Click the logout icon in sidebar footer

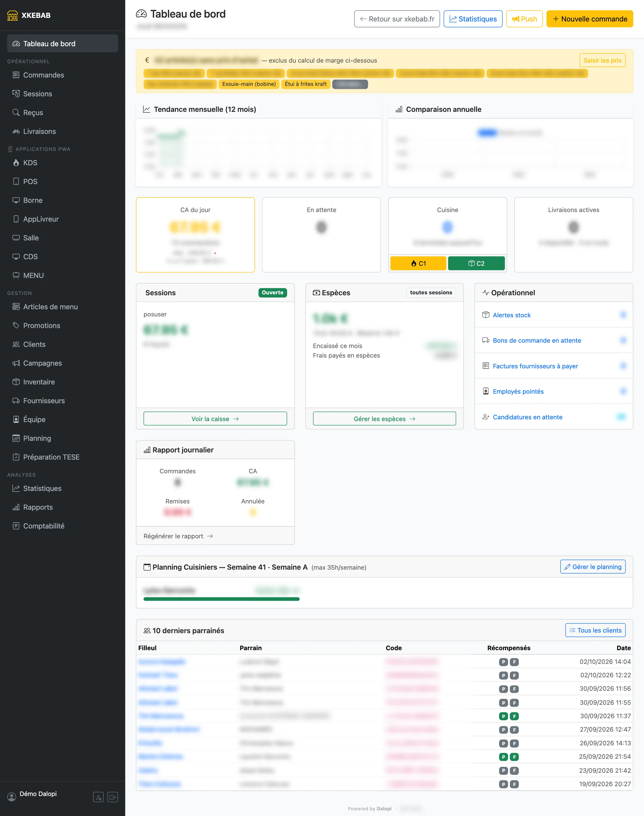[x=113, y=797]
